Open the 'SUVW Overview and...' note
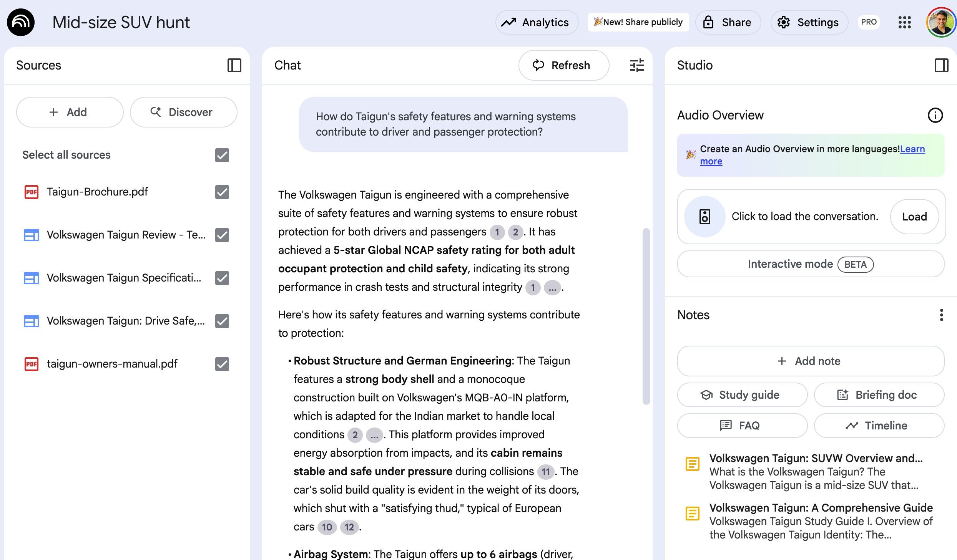957x560 pixels. (x=811, y=472)
